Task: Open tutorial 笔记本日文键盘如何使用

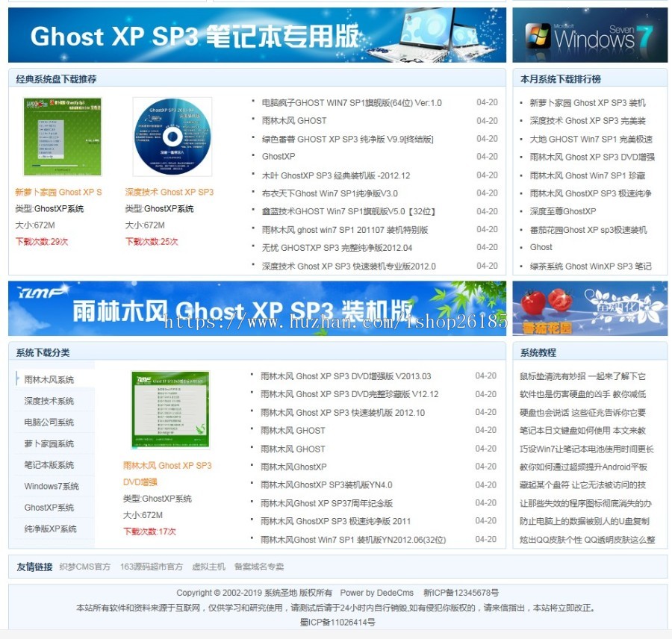Action: [x=583, y=430]
